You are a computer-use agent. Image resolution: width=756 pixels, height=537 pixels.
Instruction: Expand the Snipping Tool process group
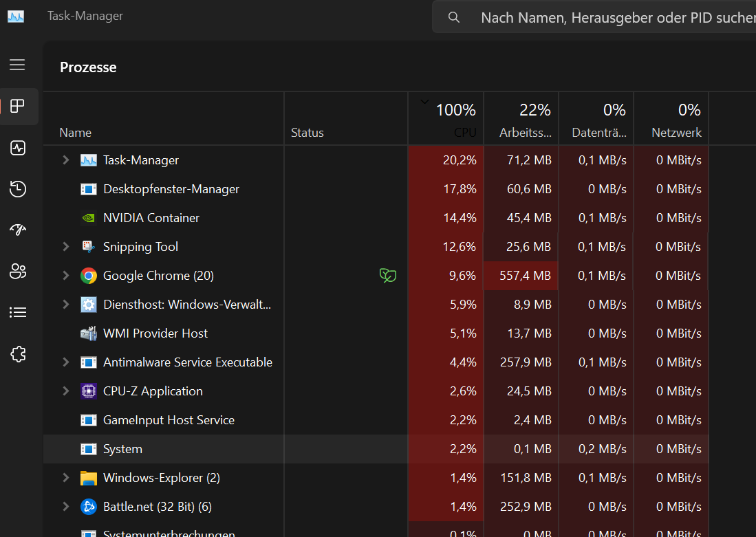[66, 247]
